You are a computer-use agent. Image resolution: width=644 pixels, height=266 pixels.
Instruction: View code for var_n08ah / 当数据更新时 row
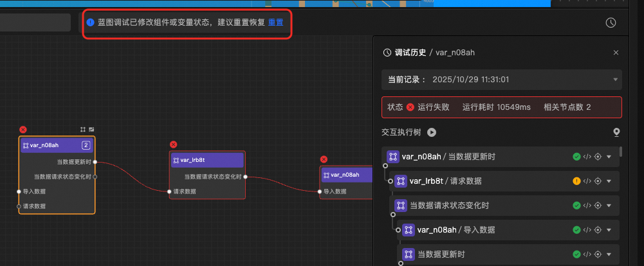[x=587, y=157]
